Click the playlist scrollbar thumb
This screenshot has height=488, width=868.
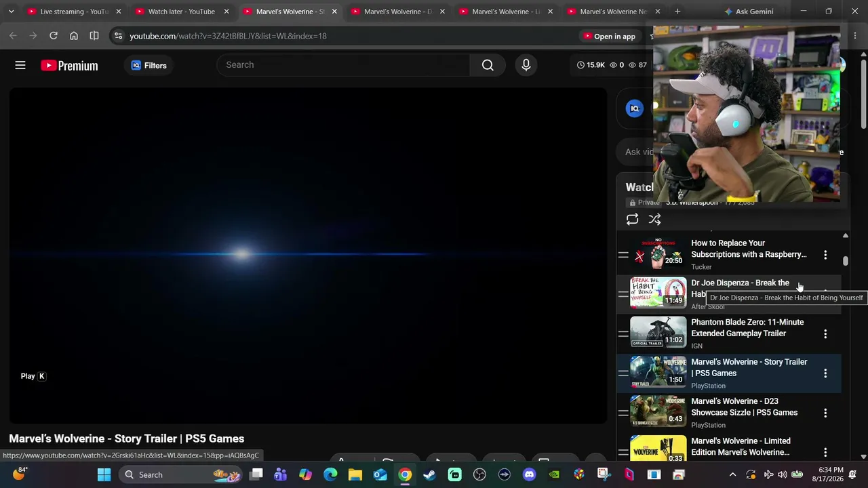[845, 261]
